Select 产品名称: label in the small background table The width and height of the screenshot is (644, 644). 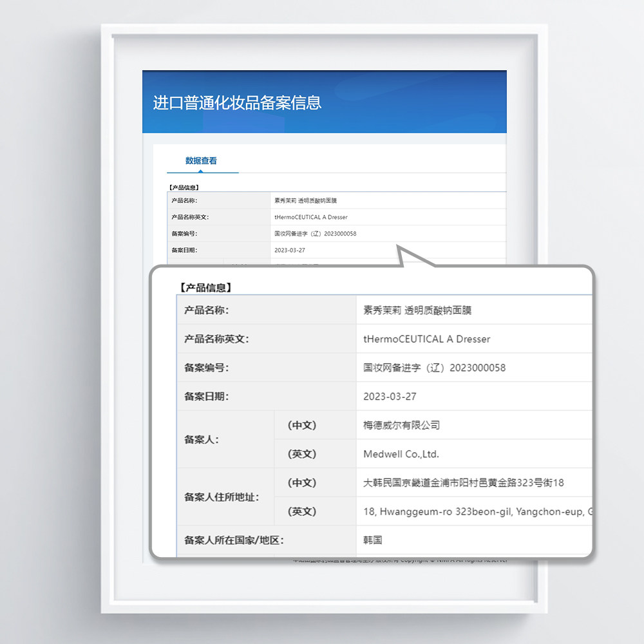pyautogui.click(x=184, y=200)
